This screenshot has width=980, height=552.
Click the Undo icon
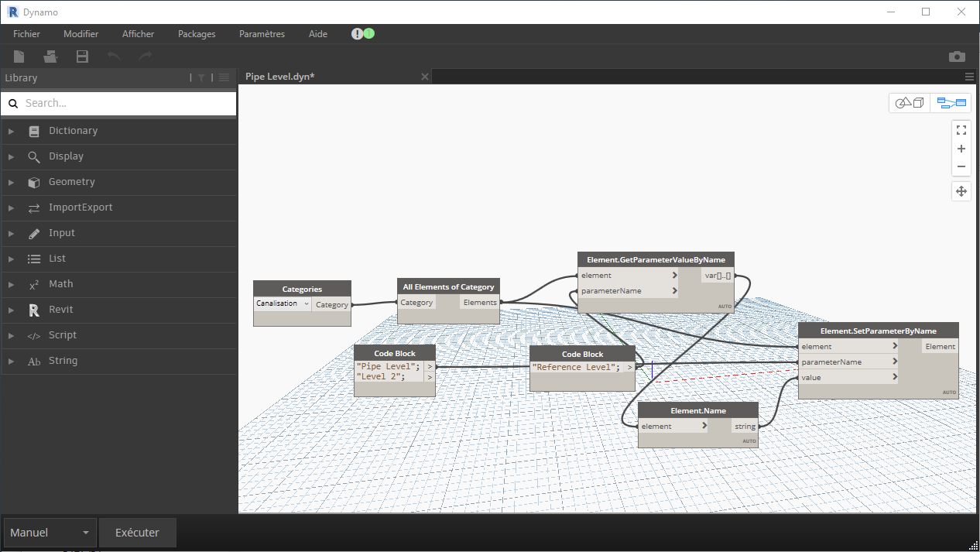(x=113, y=56)
